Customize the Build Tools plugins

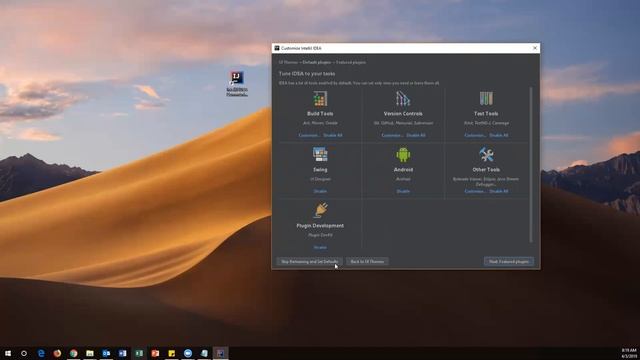[x=309, y=135]
